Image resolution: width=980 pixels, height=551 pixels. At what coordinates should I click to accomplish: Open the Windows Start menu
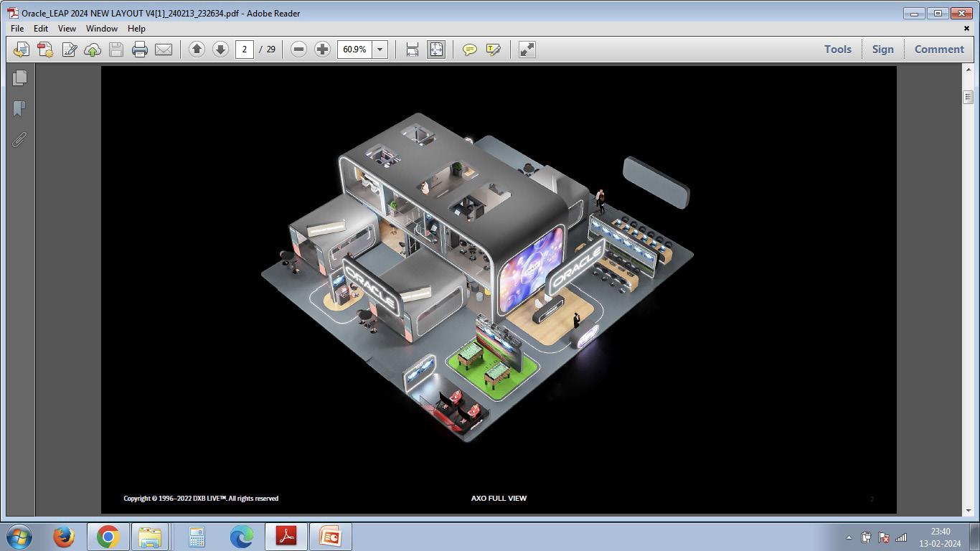click(19, 537)
